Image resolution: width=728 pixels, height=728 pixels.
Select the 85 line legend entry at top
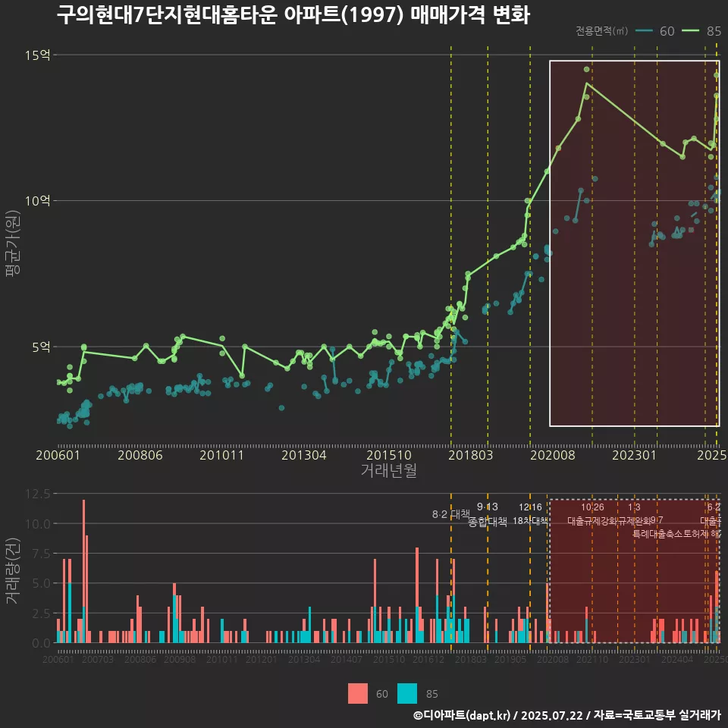point(701,31)
